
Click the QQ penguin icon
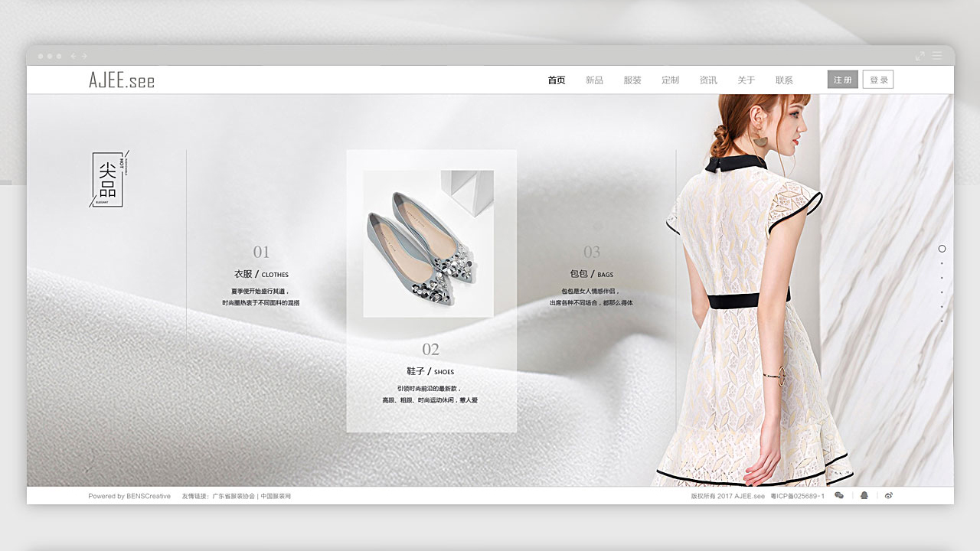point(864,496)
